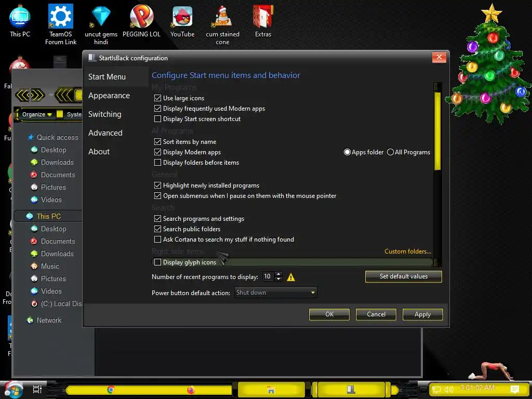The width and height of the screenshot is (532, 399).
Task: Click the Windows Start orb
Action: (14, 390)
